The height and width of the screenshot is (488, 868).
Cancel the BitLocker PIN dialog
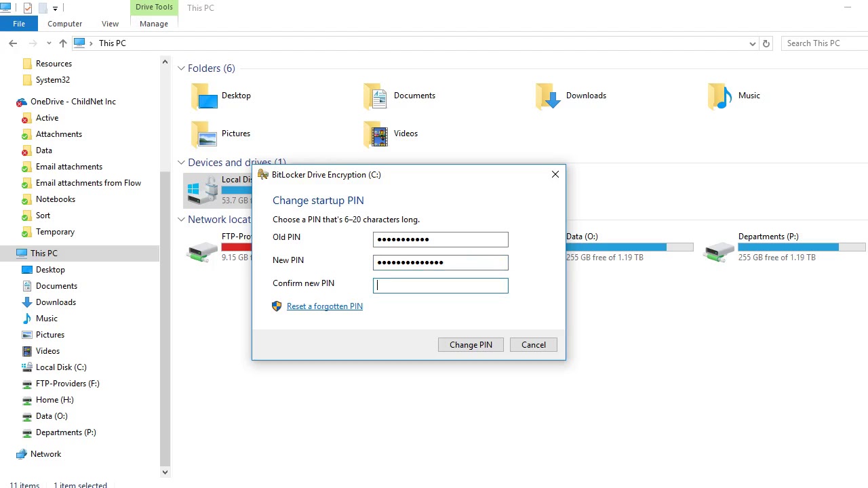(x=534, y=345)
